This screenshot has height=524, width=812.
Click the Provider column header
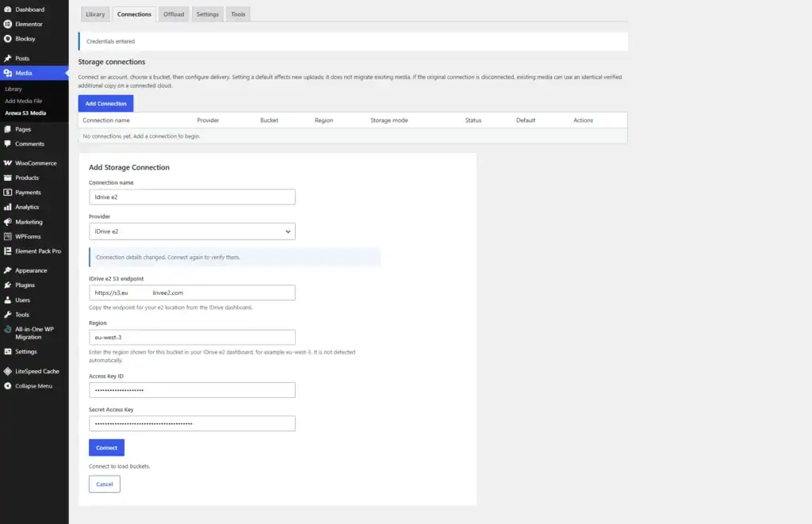[x=208, y=120]
